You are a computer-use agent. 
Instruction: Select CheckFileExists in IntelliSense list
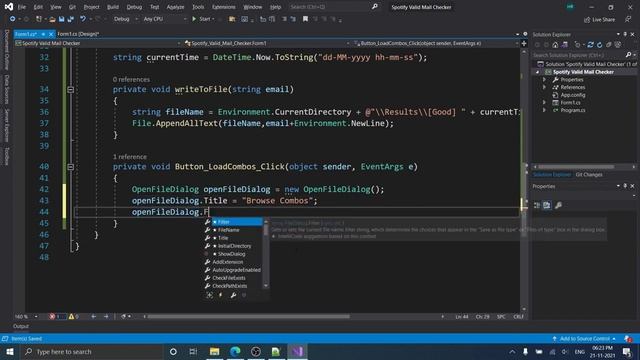[x=233, y=278]
